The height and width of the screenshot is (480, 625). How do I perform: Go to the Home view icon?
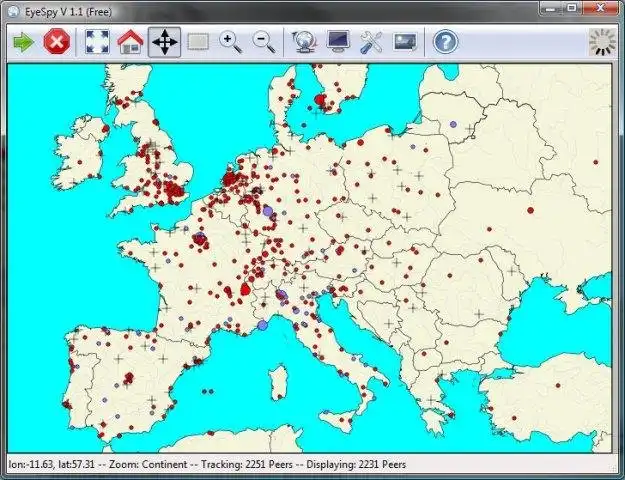[x=130, y=42]
